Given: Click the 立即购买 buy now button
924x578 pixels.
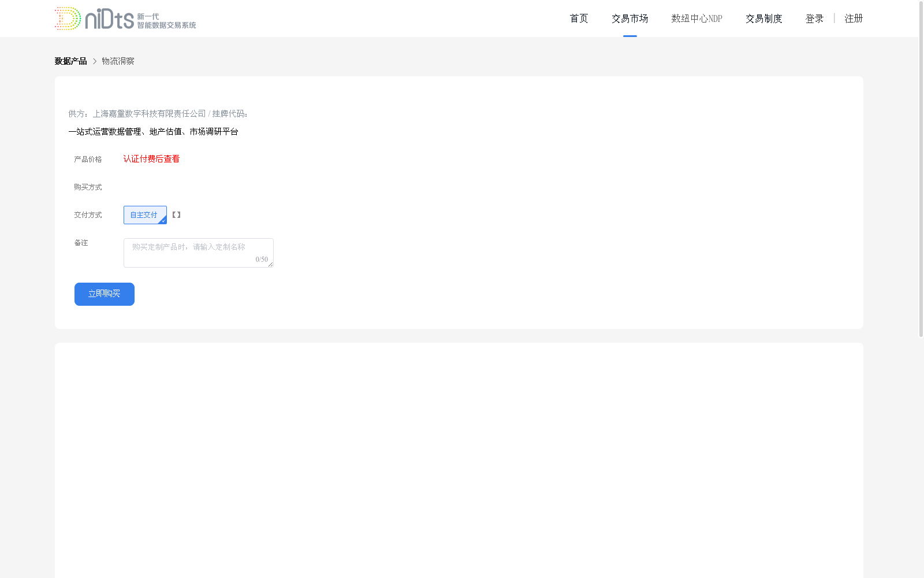Looking at the screenshot, I should point(105,294).
